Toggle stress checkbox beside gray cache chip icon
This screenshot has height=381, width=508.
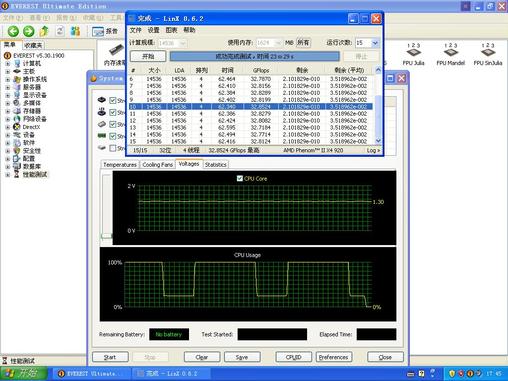click(113, 124)
